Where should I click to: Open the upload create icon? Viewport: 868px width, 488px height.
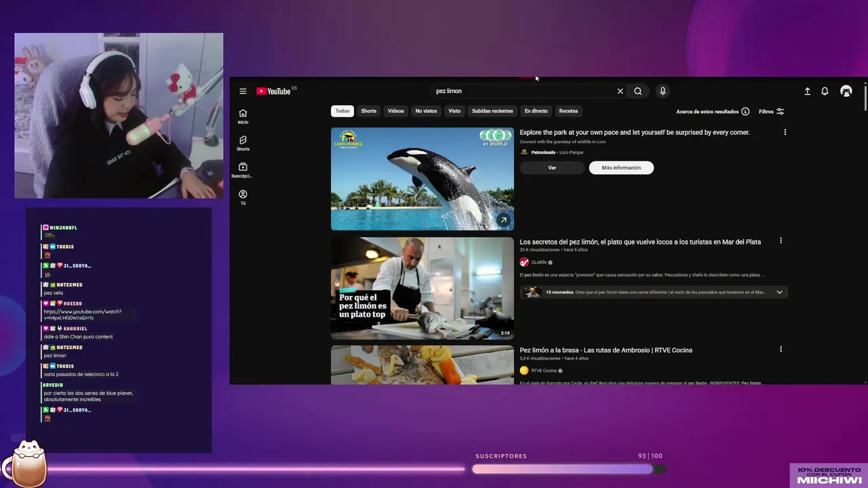807,91
